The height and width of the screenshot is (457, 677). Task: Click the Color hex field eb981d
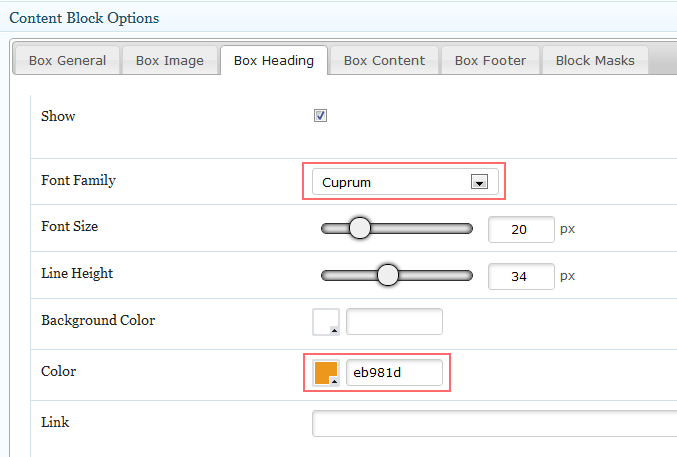394,372
